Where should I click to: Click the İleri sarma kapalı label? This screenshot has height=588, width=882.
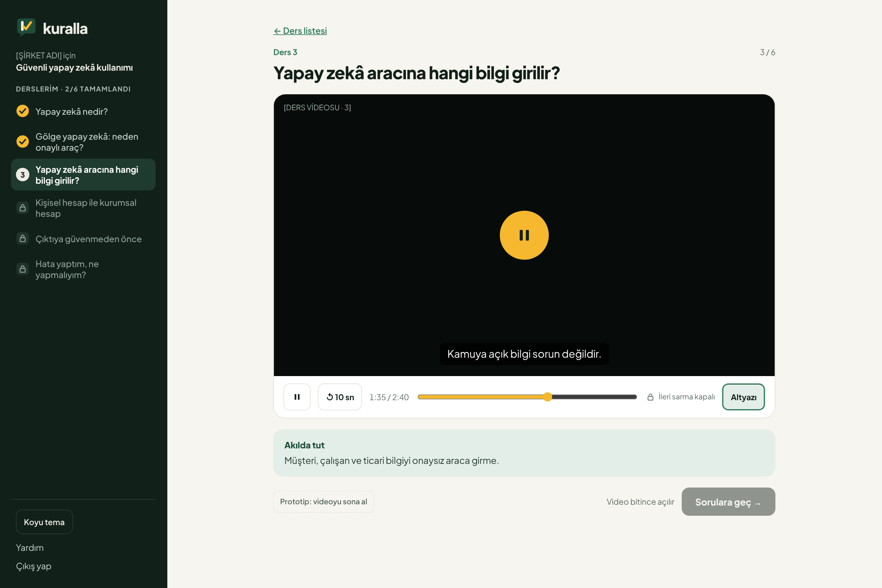pyautogui.click(x=686, y=397)
